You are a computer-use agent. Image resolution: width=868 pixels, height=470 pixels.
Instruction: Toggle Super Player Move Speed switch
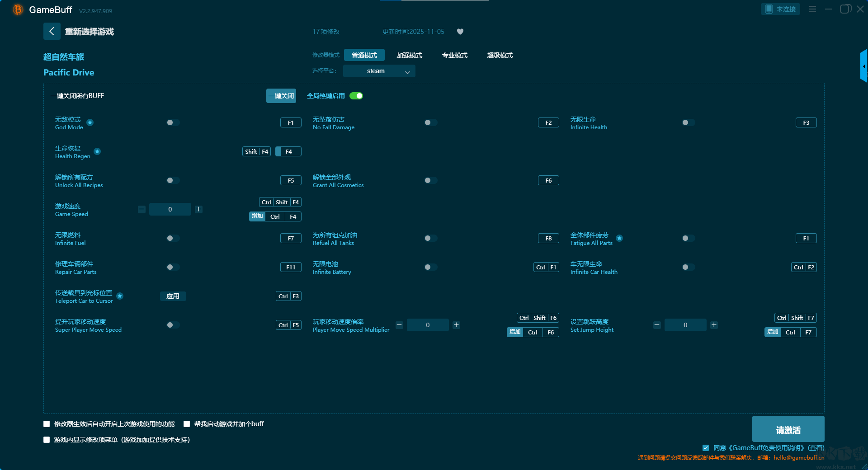coord(173,325)
